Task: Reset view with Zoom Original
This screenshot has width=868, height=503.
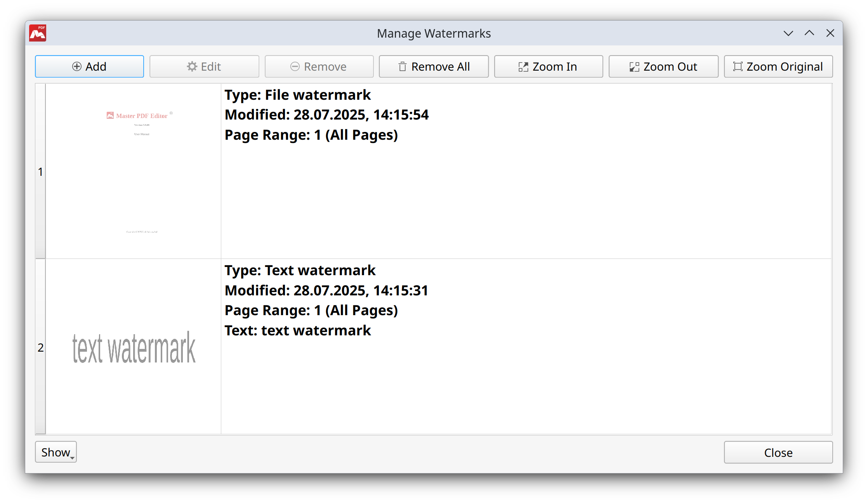Action: click(x=778, y=67)
